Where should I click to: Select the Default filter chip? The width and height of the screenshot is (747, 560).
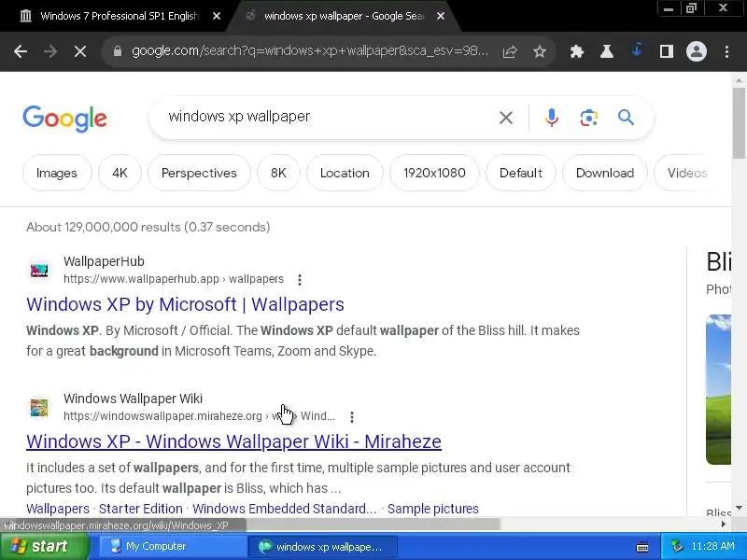tap(521, 173)
